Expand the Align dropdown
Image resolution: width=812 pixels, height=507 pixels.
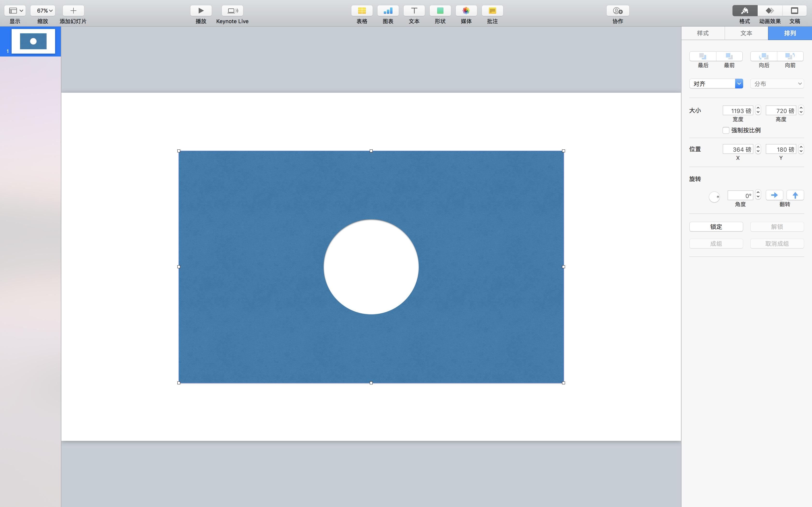pyautogui.click(x=739, y=84)
